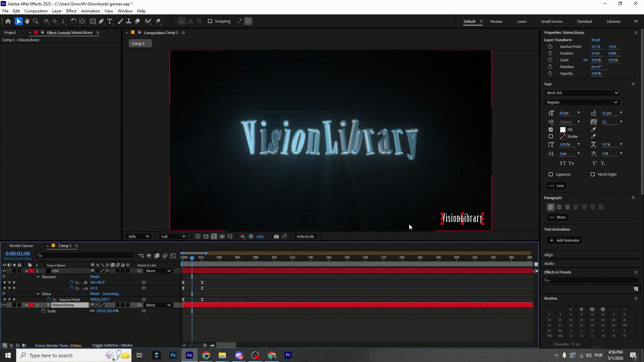
Task: Open Photoshop from the taskbar
Action: pyautogui.click(x=173, y=355)
